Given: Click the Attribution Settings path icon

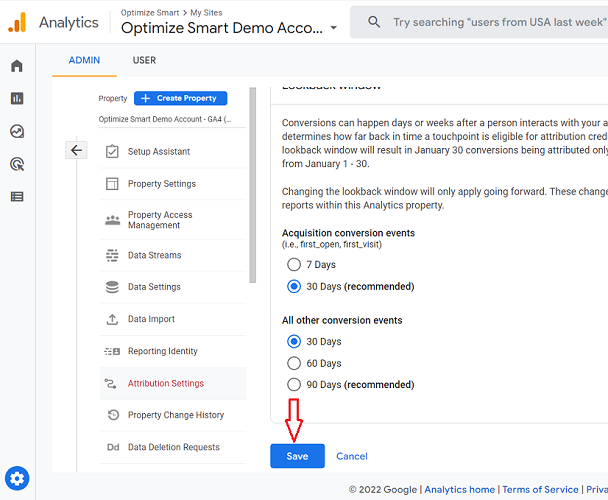Looking at the screenshot, I should point(111,383).
